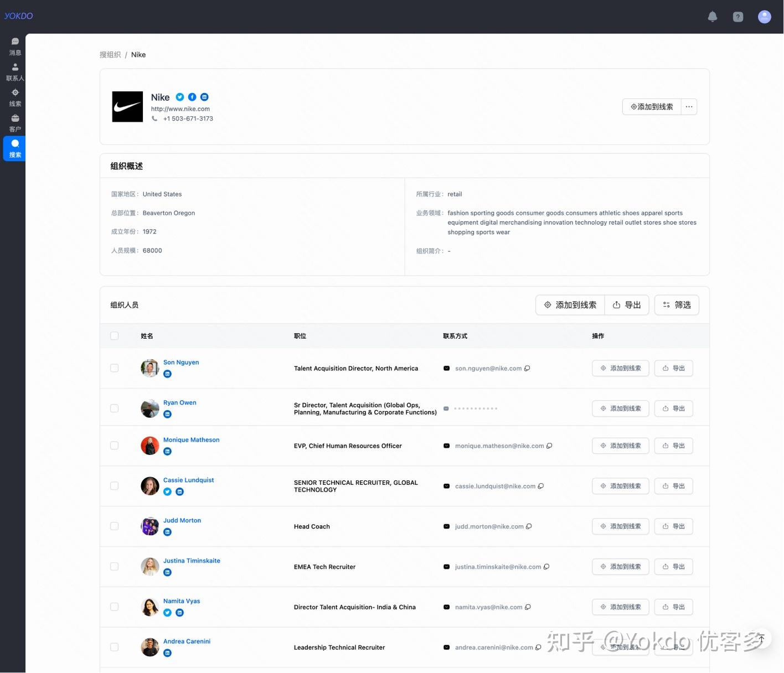Screen dimensions: 784x673
Task: Export the Cassie Lundquist row
Action: tap(674, 486)
